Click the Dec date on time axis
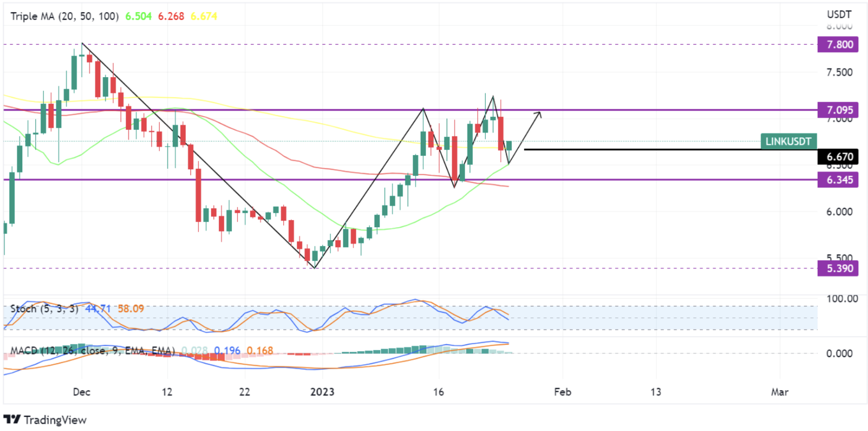 82,392
